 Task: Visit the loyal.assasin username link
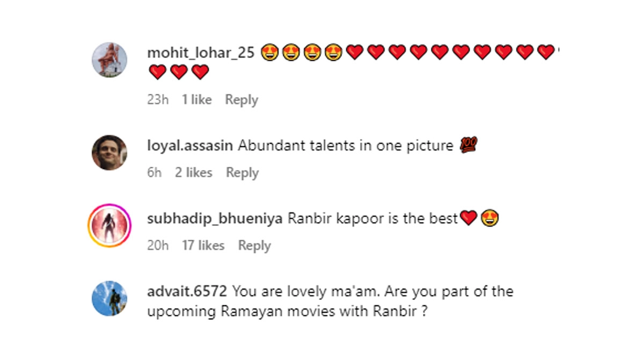pyautogui.click(x=190, y=145)
